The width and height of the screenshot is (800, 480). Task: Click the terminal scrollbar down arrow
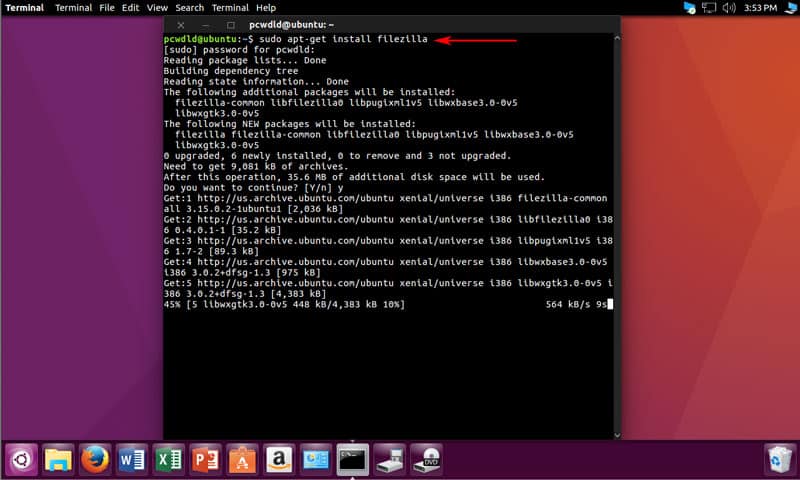pyautogui.click(x=617, y=435)
